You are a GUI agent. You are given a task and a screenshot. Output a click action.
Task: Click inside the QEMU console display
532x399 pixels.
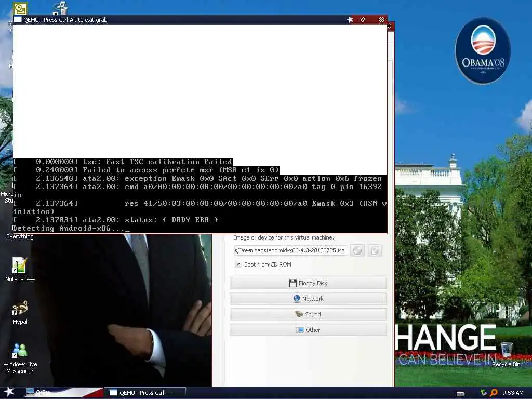pos(200,129)
